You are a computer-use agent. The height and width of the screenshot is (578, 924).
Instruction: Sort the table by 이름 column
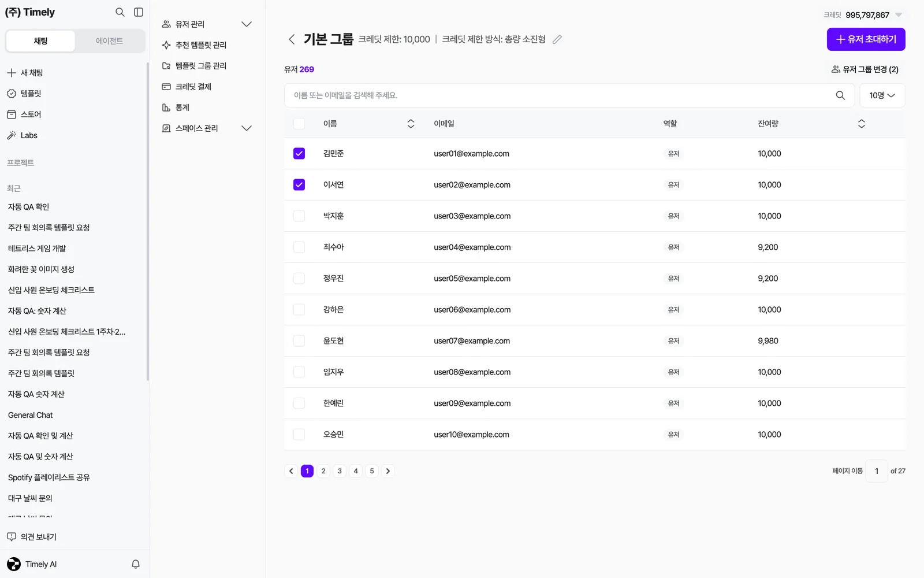[411, 124]
